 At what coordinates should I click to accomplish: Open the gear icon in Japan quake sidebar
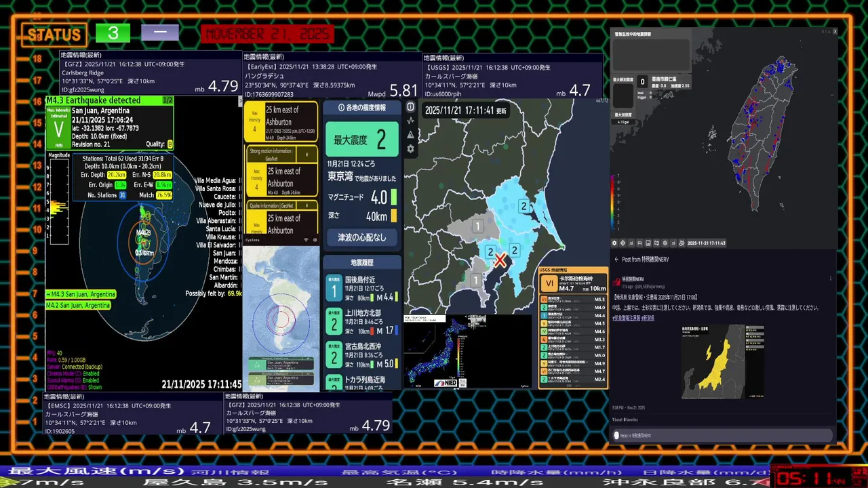click(x=410, y=148)
